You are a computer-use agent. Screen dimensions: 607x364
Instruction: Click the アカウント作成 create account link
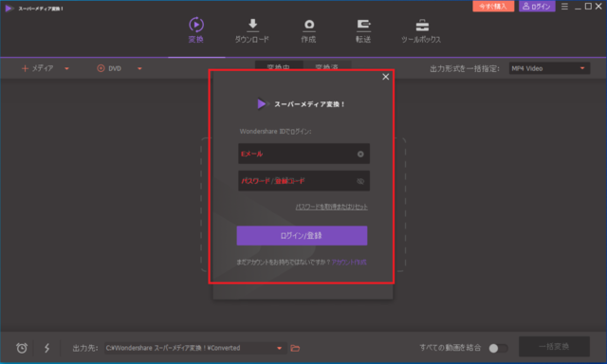point(349,263)
